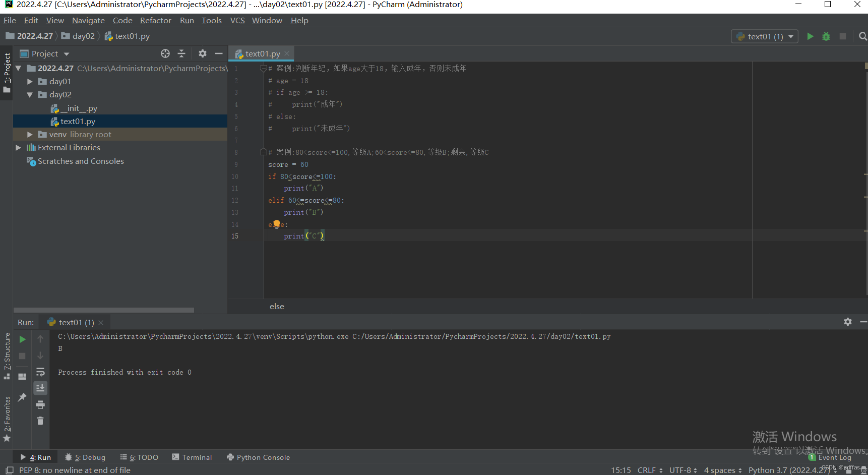This screenshot has height=475, width=868.
Task: Select the text01.py editor tab
Action: [x=262, y=53]
